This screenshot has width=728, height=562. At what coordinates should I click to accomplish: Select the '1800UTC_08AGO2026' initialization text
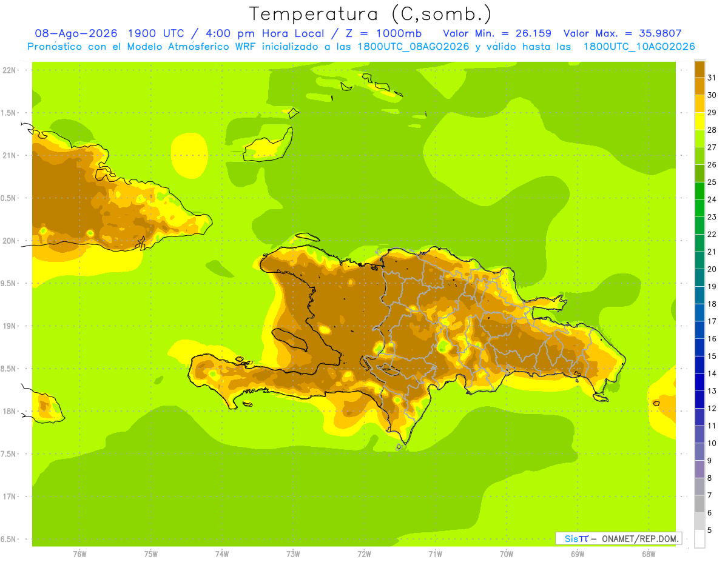point(411,47)
